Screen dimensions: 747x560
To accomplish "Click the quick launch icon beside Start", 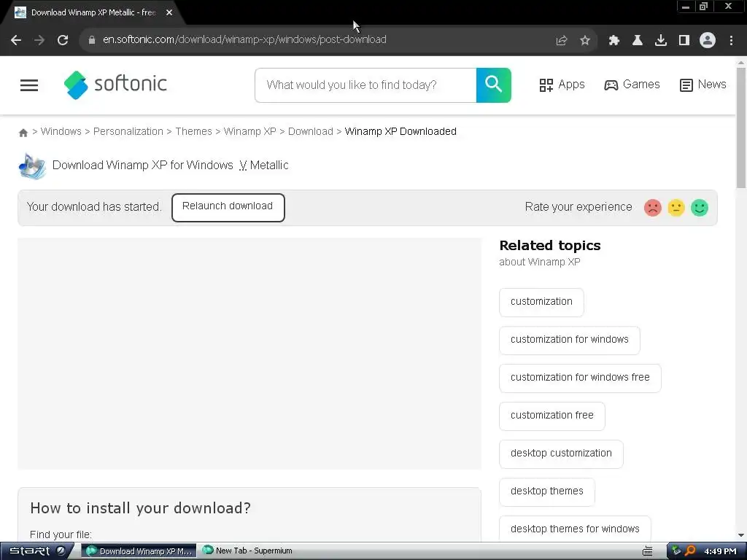I will (x=61, y=551).
